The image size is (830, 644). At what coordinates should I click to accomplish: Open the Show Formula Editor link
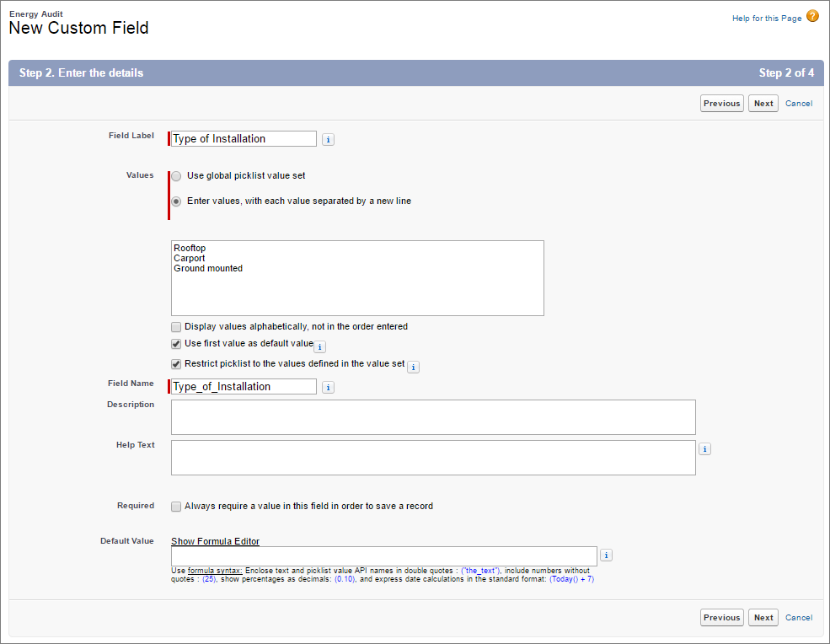tap(215, 541)
